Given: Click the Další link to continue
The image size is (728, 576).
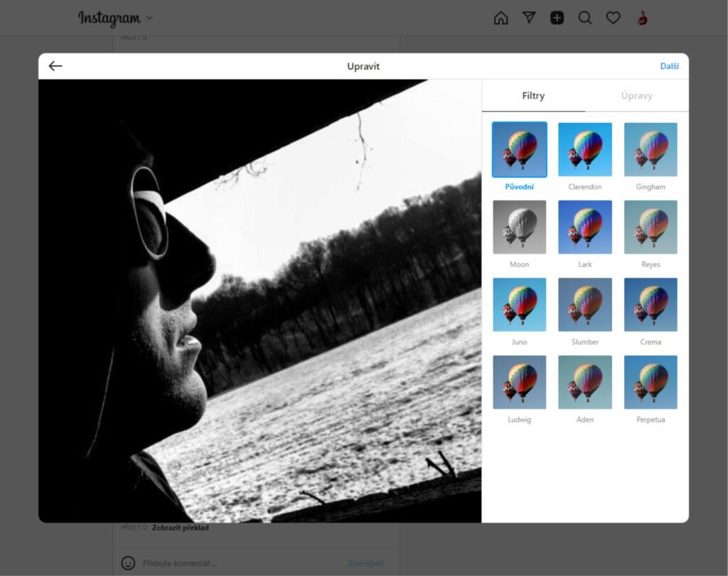Looking at the screenshot, I should (669, 66).
